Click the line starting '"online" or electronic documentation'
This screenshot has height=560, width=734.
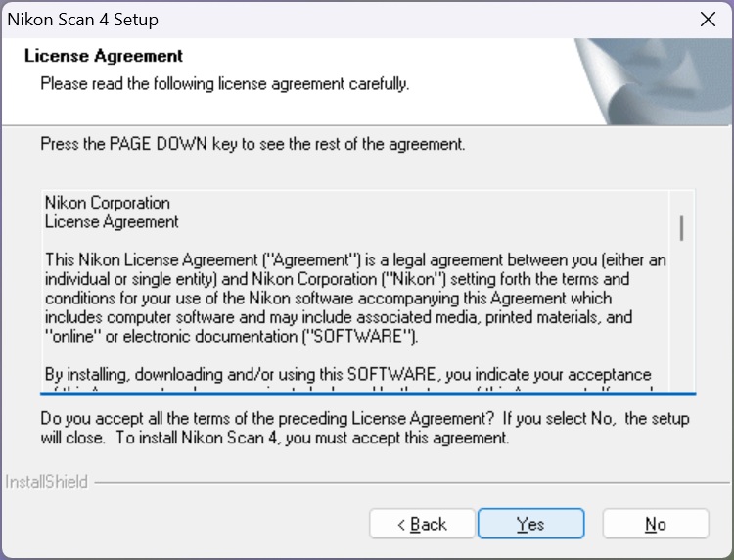[x=231, y=337]
